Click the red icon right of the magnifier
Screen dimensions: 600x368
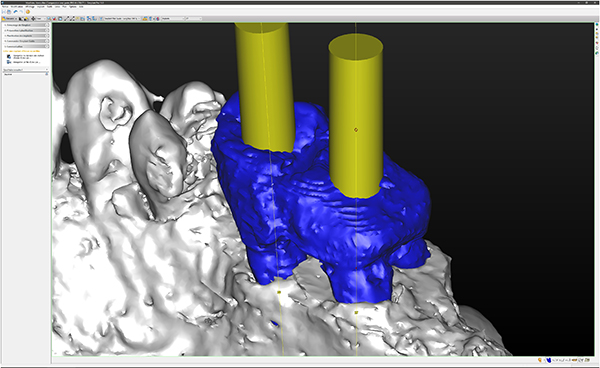[x=54, y=18]
